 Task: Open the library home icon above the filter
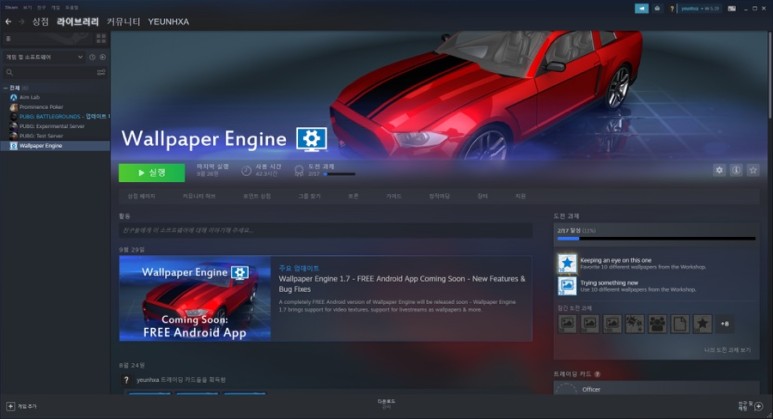coord(8,38)
